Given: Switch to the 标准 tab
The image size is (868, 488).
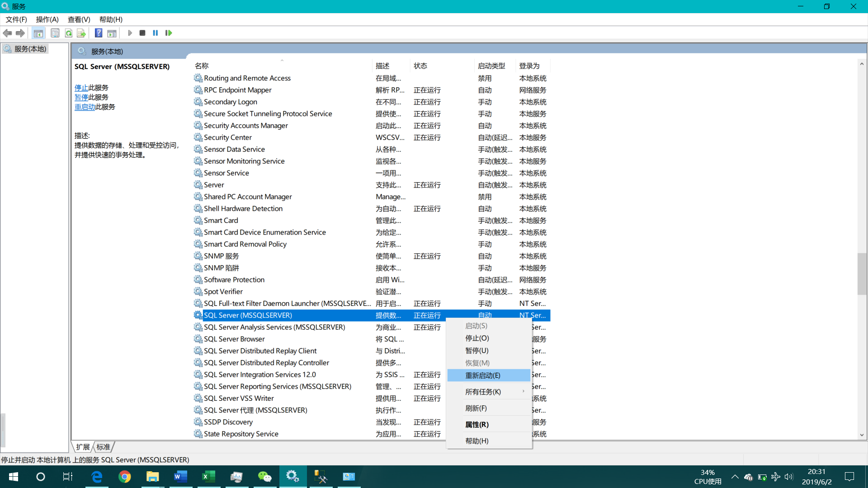Looking at the screenshot, I should point(104,447).
